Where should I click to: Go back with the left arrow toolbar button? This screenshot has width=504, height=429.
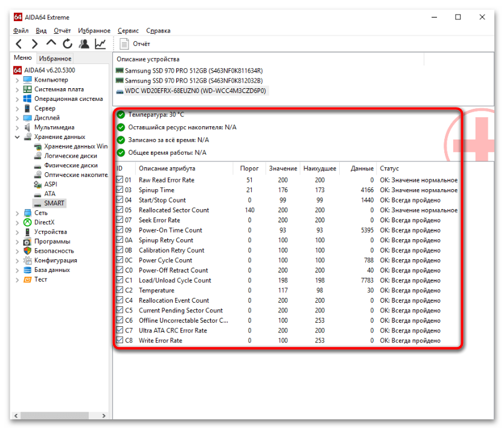pos(19,44)
